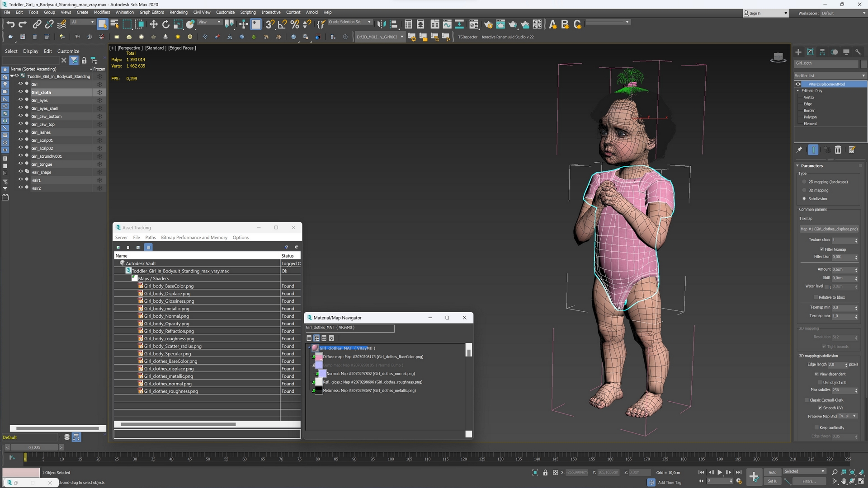Click the Map #1 Girl_clothes_displace.png texmap button
Screen dimensions: 868x488
pos(829,229)
